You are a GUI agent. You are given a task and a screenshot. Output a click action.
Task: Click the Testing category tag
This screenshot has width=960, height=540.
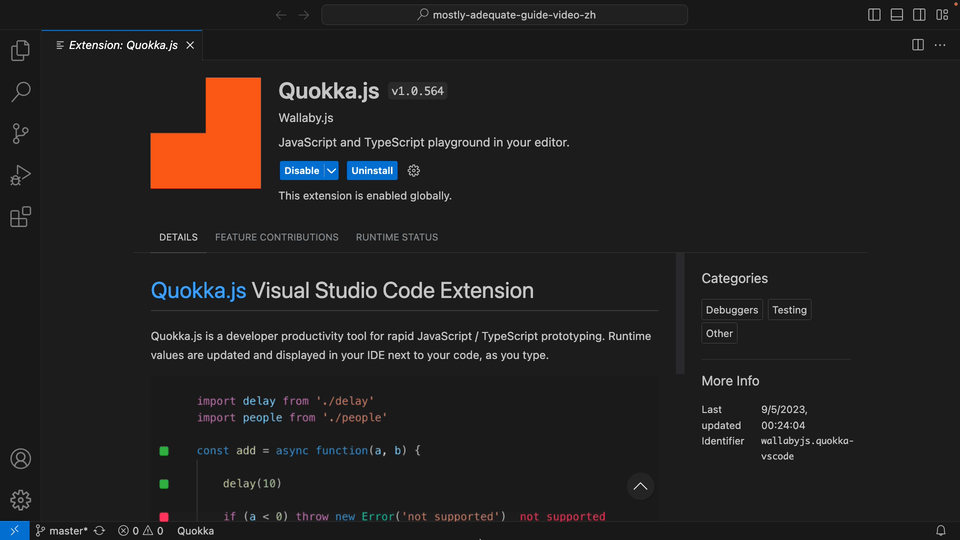click(x=789, y=310)
